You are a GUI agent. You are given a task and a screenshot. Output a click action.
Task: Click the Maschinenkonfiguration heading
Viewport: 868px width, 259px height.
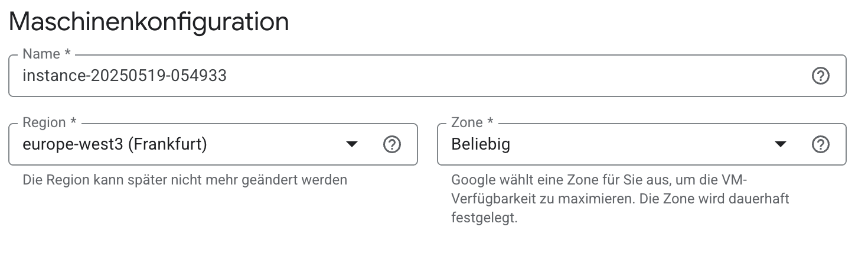coord(149,22)
